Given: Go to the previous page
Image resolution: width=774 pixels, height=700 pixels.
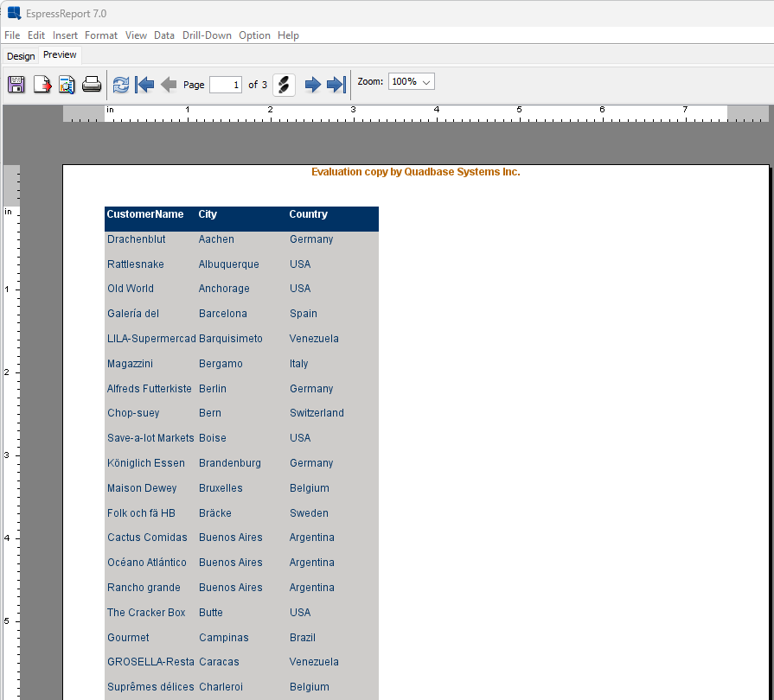Looking at the screenshot, I should 169,85.
